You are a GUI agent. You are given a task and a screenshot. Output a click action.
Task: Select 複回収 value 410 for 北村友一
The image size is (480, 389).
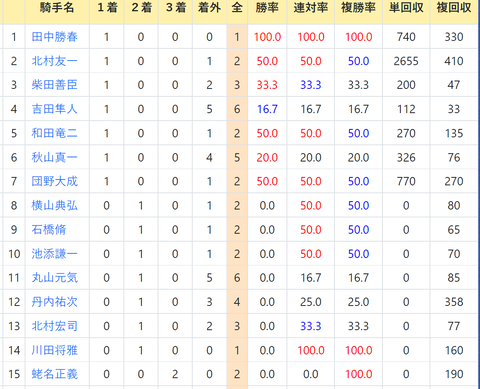454,61
